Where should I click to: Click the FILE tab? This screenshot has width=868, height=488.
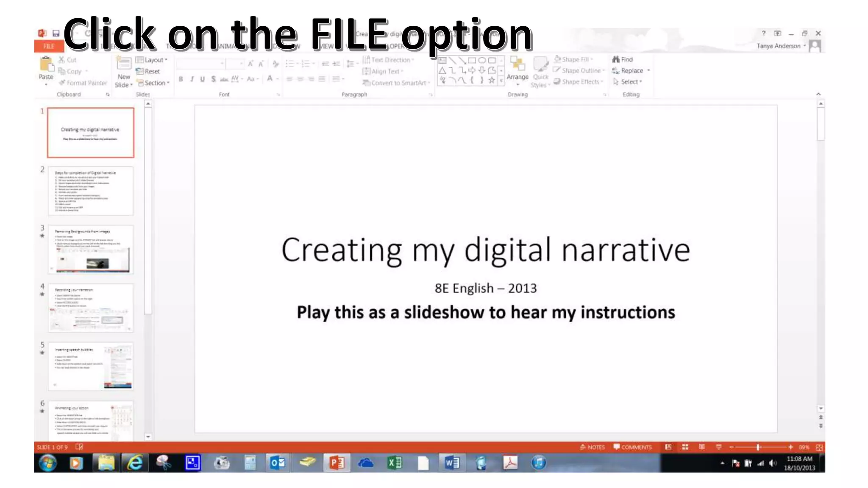(49, 46)
